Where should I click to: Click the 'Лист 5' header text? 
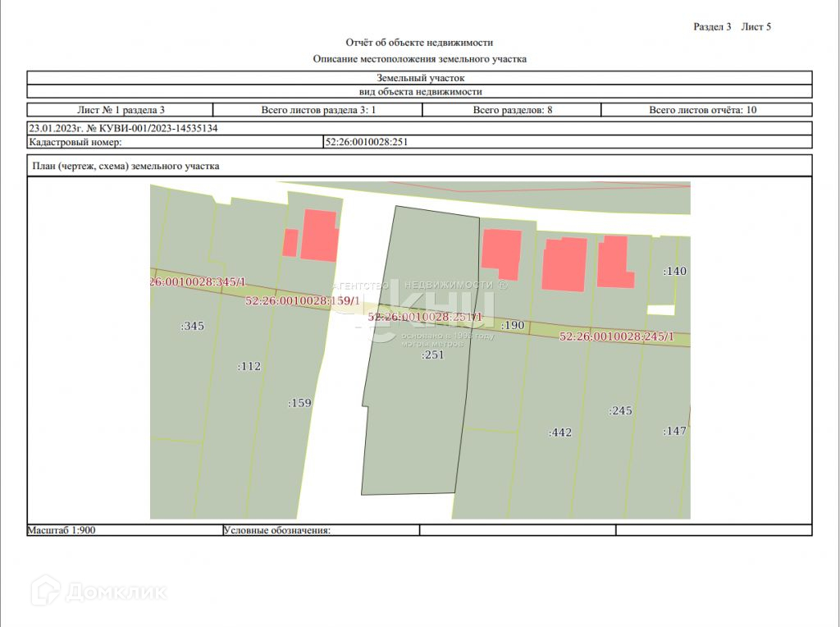pyautogui.click(x=756, y=27)
